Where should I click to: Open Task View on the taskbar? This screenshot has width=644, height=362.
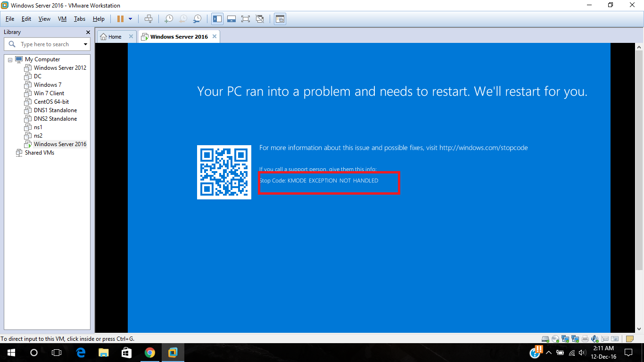[57, 353]
